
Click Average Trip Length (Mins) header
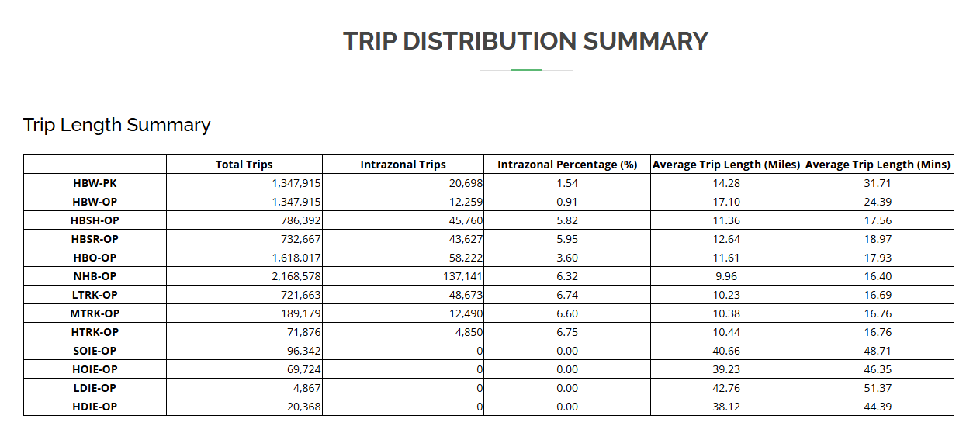(x=878, y=165)
